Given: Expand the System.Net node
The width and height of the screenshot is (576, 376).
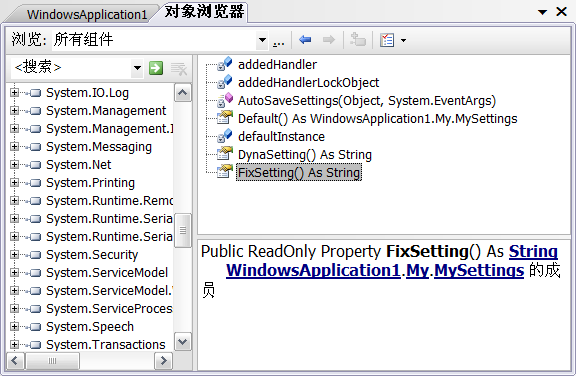Looking at the screenshot, I should (x=14, y=164).
